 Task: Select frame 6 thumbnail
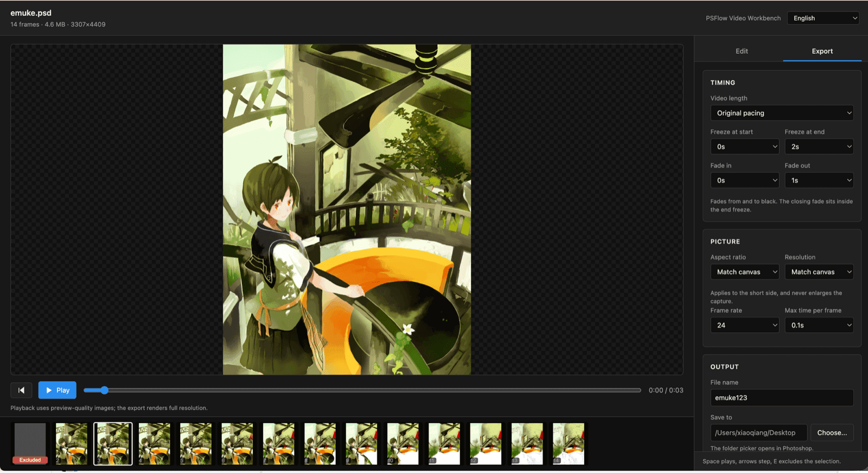pyautogui.click(x=237, y=444)
